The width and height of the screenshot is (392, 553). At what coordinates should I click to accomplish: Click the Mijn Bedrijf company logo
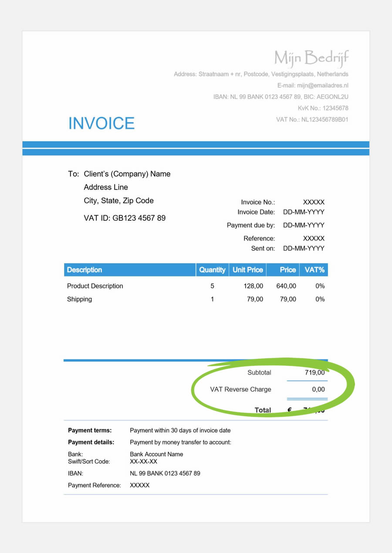311,57
